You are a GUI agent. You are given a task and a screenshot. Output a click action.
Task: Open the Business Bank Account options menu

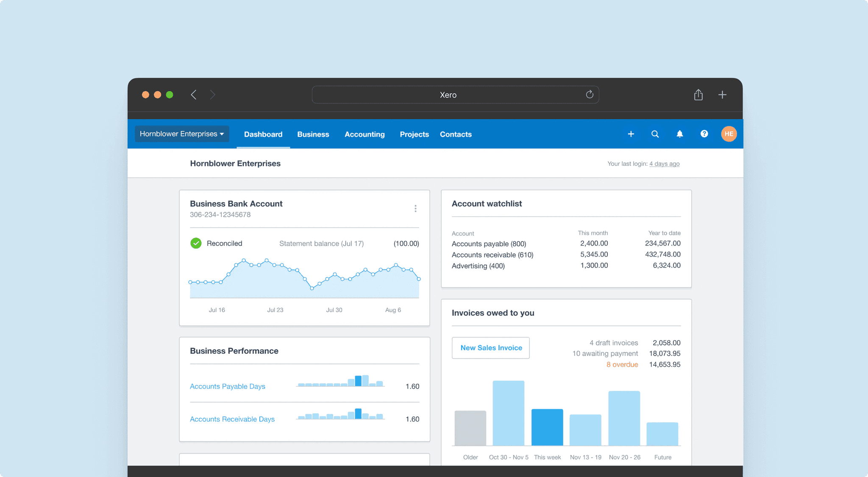pos(415,208)
